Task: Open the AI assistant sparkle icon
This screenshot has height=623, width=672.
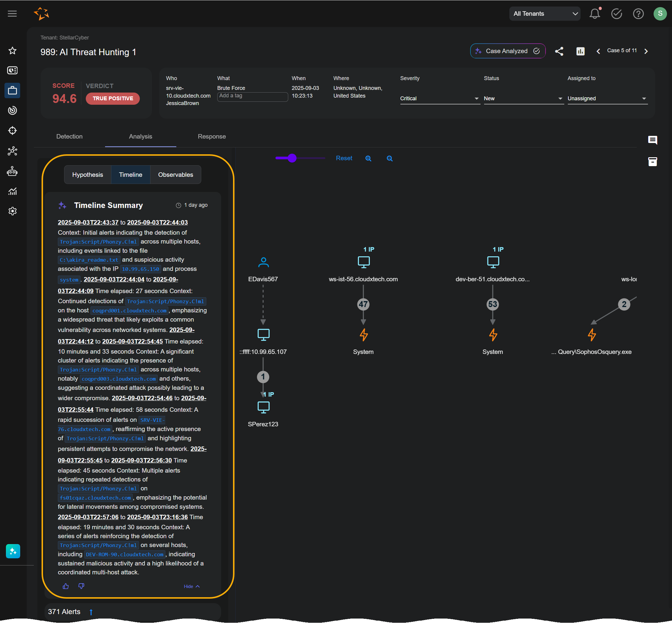Action: click(x=13, y=551)
